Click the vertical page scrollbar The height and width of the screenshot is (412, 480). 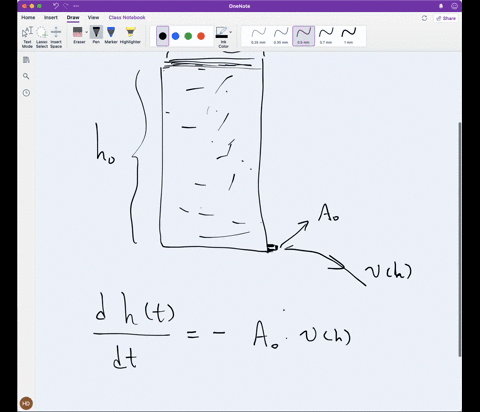pos(460,239)
